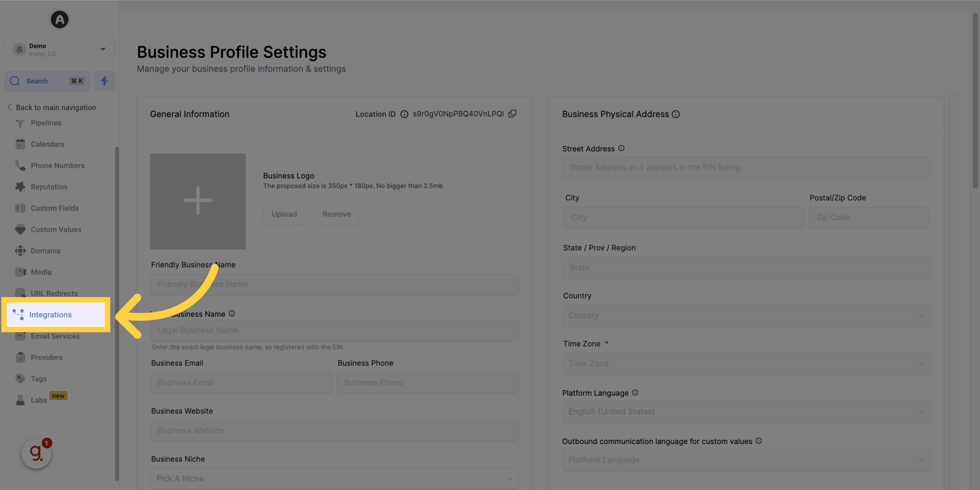This screenshot has height=490, width=980.
Task: Click the Pipelines funnel icon
Action: pyautogui.click(x=20, y=123)
